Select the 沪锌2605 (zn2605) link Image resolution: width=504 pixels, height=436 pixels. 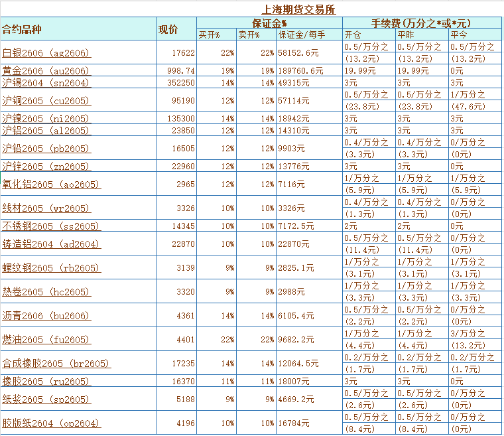(46, 166)
